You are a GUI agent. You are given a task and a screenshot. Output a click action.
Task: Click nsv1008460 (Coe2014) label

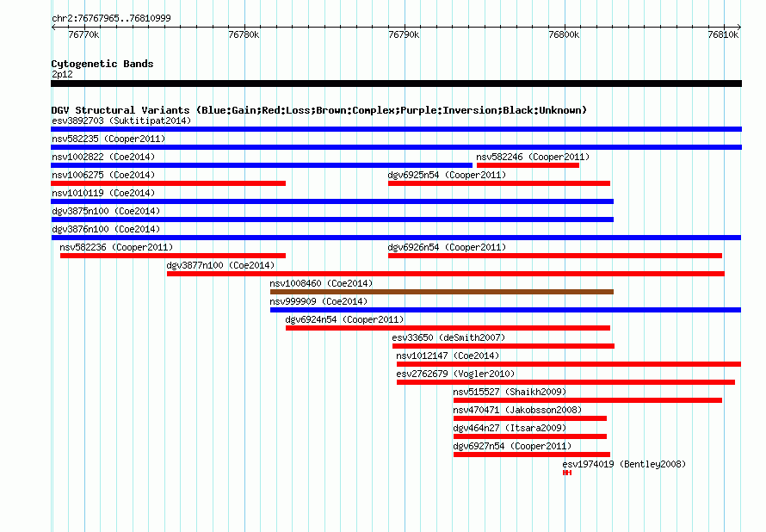click(x=321, y=283)
